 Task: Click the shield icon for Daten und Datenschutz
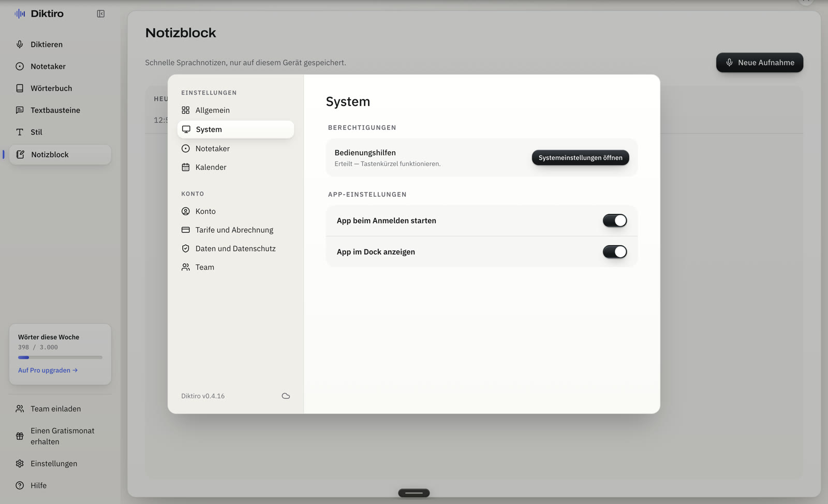point(186,248)
